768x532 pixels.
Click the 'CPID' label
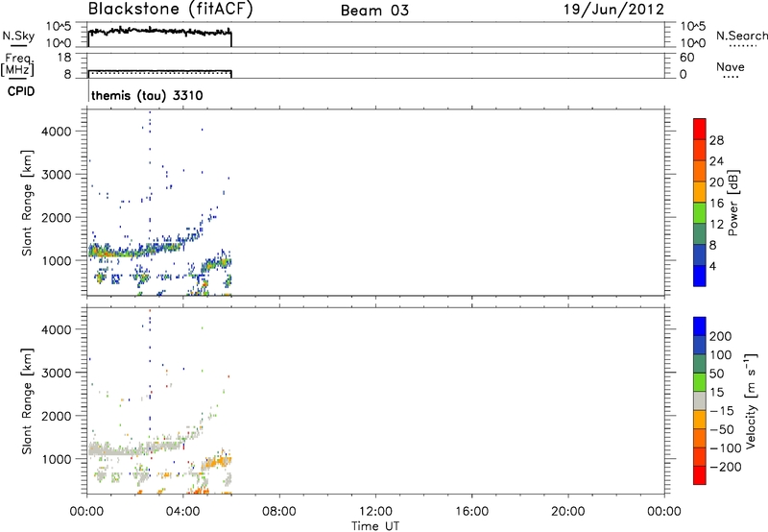click(21, 91)
